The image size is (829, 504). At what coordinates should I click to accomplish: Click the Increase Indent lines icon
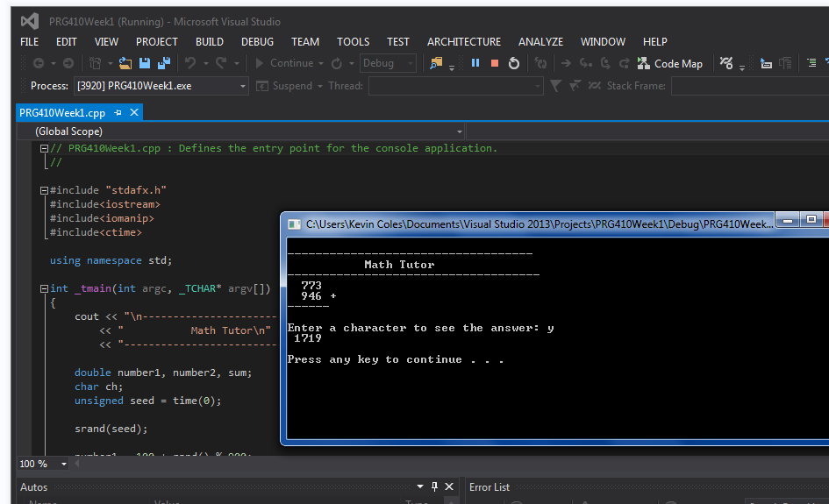tap(811, 63)
